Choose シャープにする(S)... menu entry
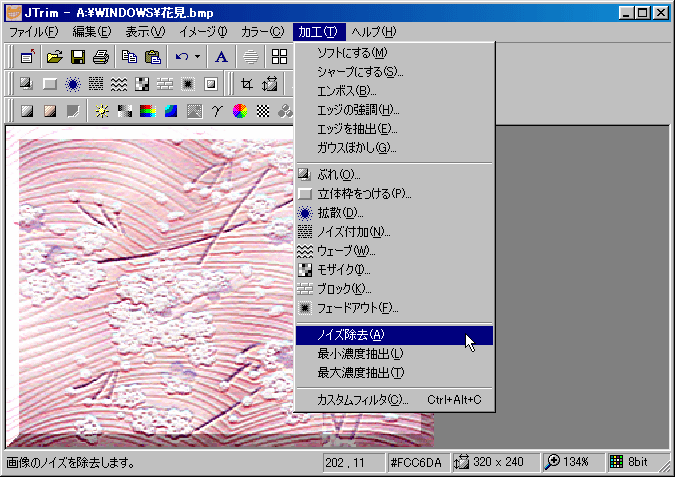 pos(394,72)
